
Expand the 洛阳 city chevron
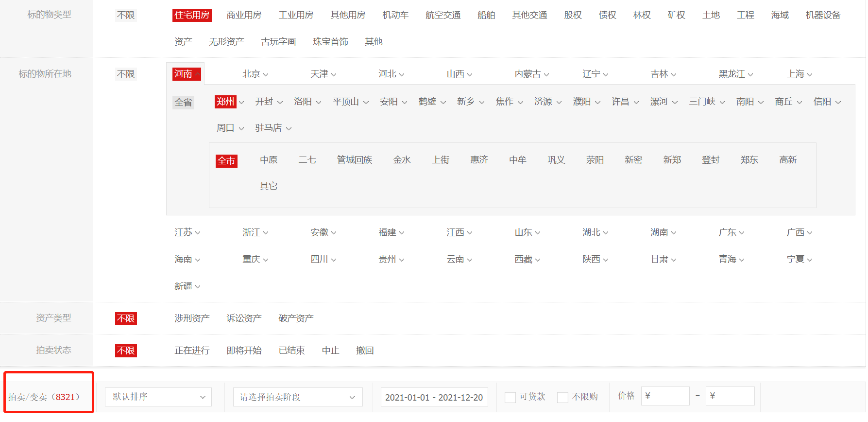pyautogui.click(x=319, y=102)
